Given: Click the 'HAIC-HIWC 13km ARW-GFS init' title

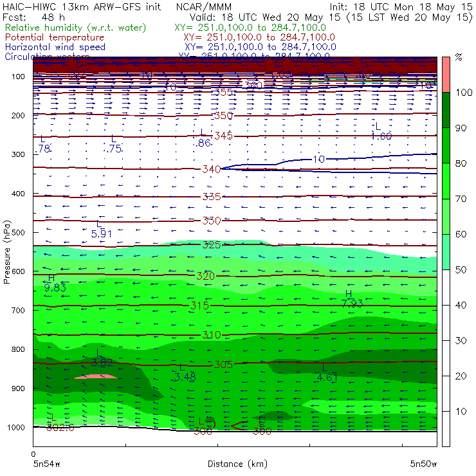Looking at the screenshot, I should pos(81,6).
